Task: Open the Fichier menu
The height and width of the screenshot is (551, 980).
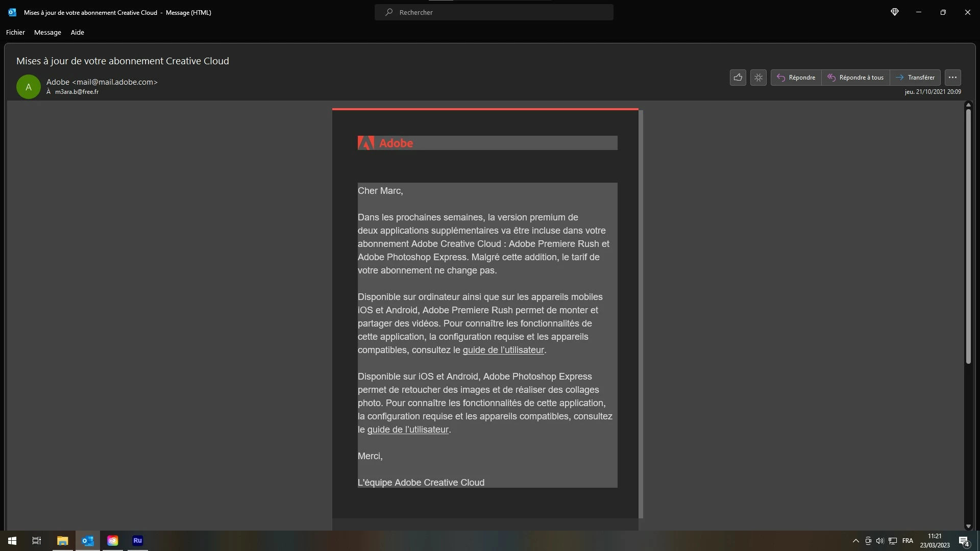Action: (x=15, y=32)
